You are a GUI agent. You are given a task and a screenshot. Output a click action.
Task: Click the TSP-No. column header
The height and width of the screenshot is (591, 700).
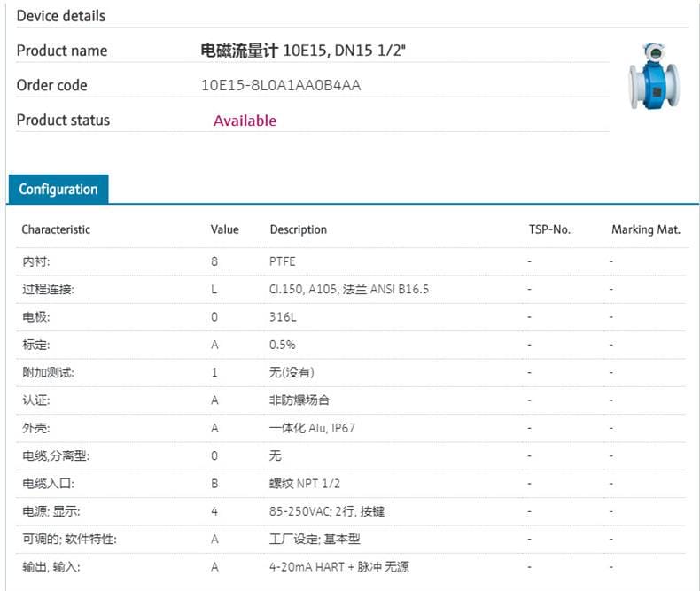point(549,229)
